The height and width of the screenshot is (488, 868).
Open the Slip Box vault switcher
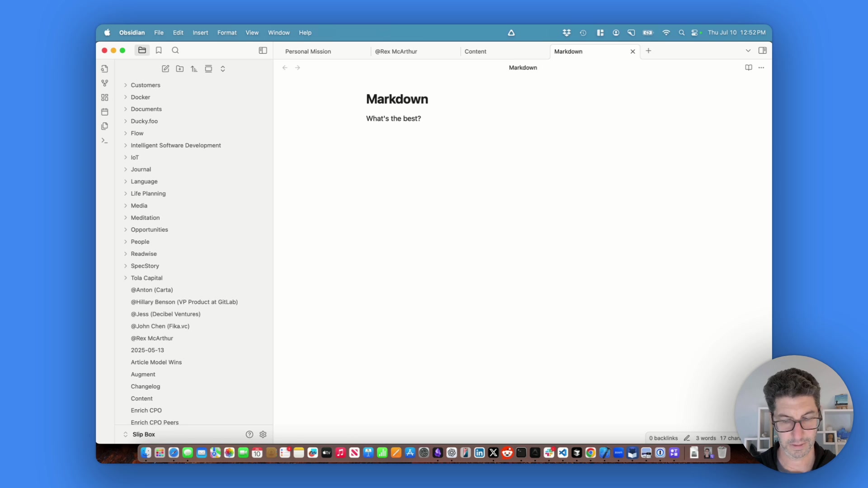(143, 434)
